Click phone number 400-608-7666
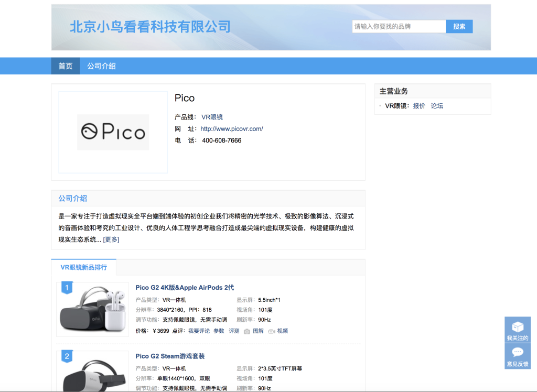The height and width of the screenshot is (392, 537). [x=222, y=140]
